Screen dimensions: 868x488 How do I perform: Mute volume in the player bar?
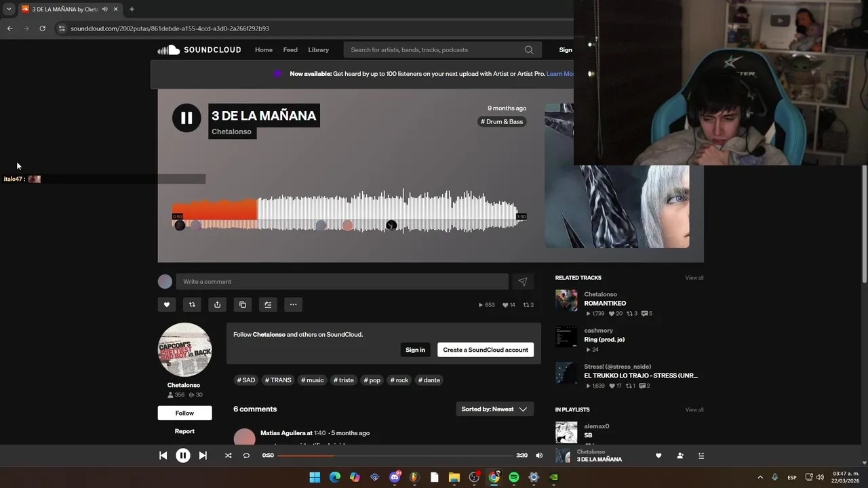539,455
